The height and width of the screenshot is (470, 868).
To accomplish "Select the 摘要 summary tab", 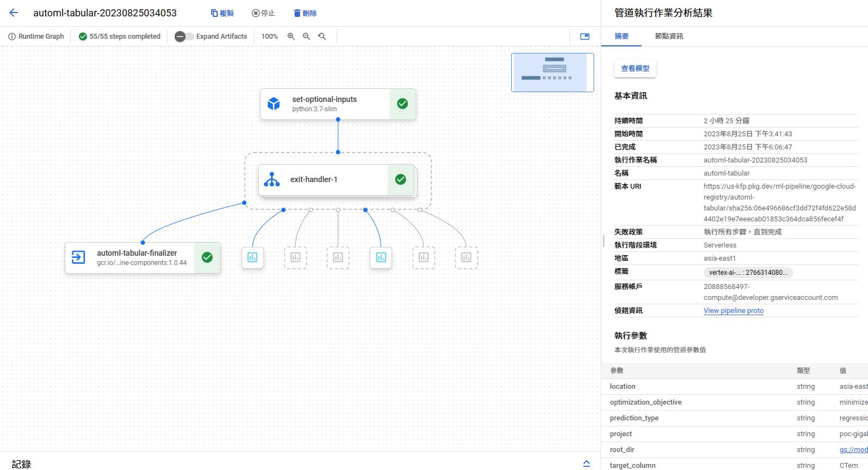I will pyautogui.click(x=621, y=36).
